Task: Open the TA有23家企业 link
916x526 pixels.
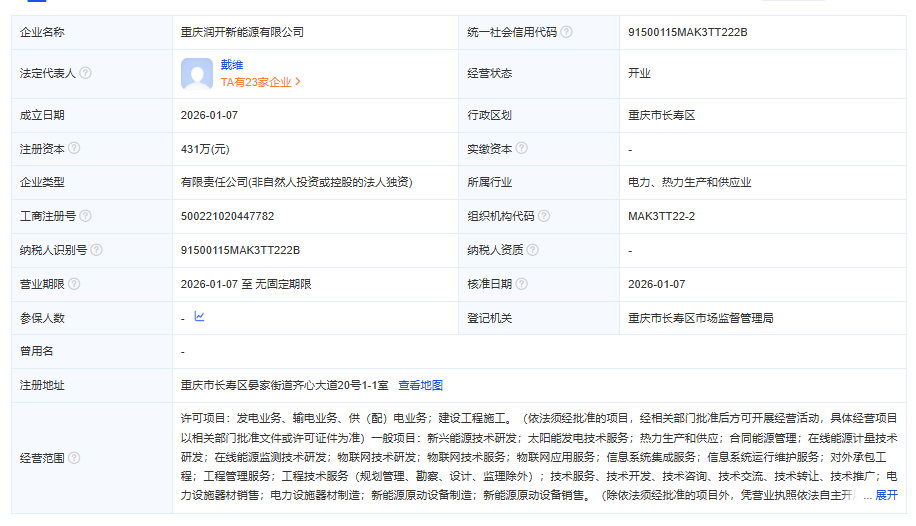Action: coord(260,82)
